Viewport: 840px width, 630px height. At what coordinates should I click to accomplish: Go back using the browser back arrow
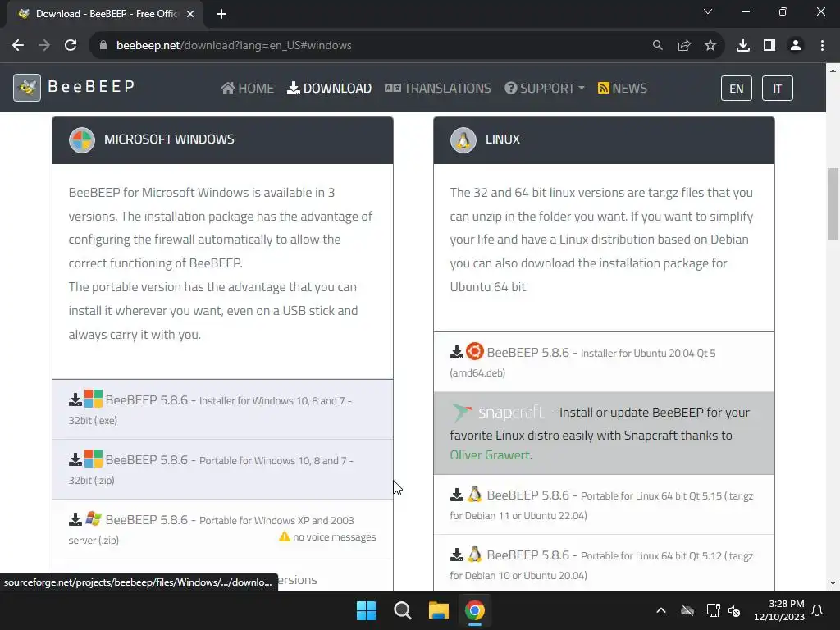18,46
